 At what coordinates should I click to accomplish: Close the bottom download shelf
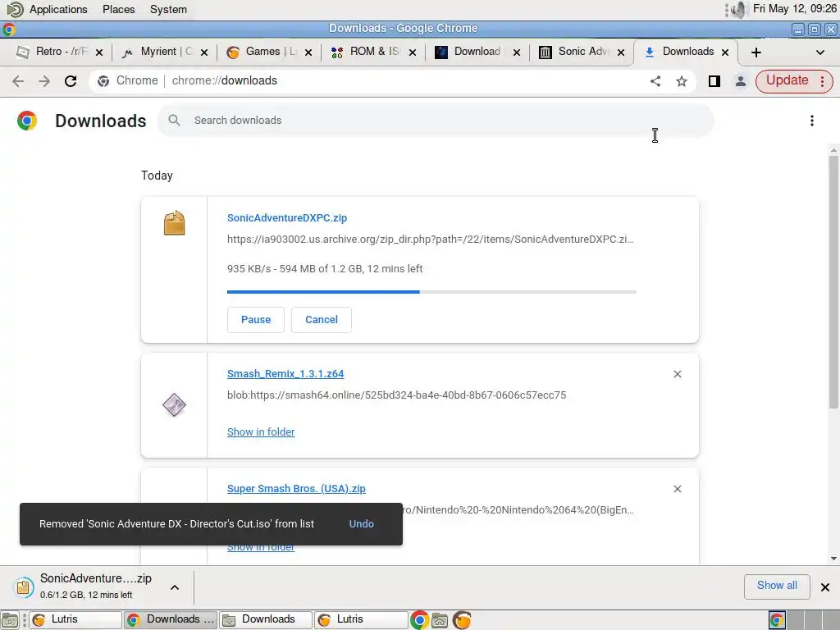pos(825,587)
